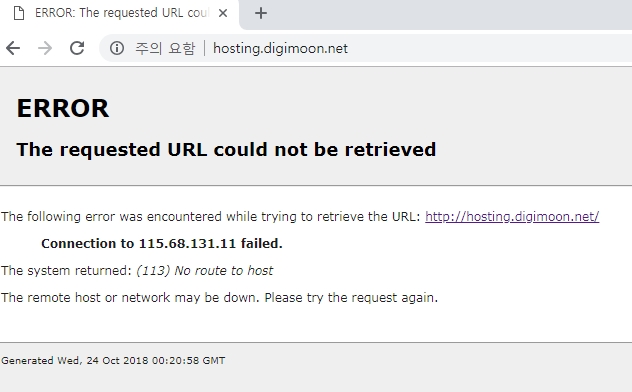Click the "(113) No route to host" text
This screenshot has width=632, height=392.
click(x=205, y=271)
